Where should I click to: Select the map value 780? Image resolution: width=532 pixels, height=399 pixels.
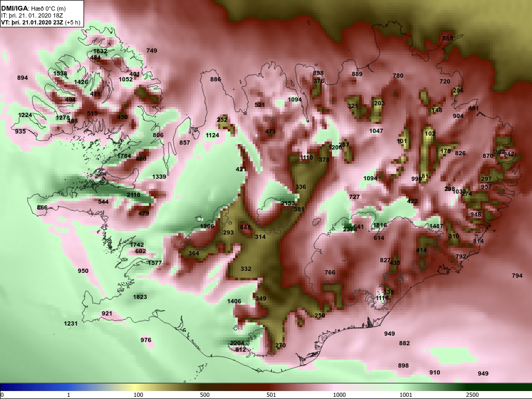pos(398,76)
